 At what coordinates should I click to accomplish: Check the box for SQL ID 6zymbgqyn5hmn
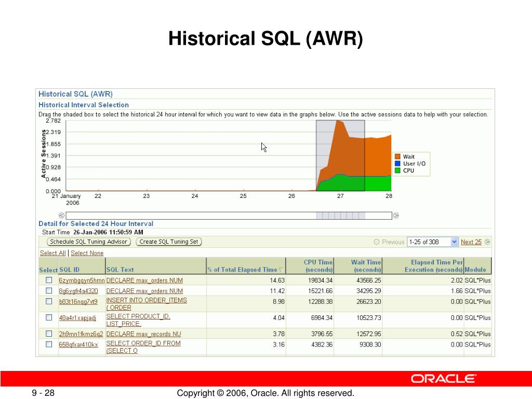pyautogui.click(x=49, y=280)
